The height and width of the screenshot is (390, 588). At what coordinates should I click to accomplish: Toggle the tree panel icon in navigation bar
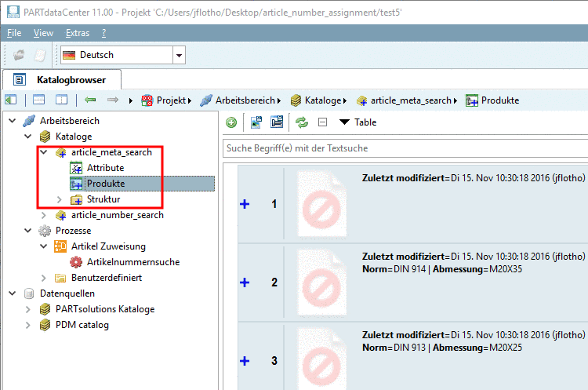pos(10,100)
